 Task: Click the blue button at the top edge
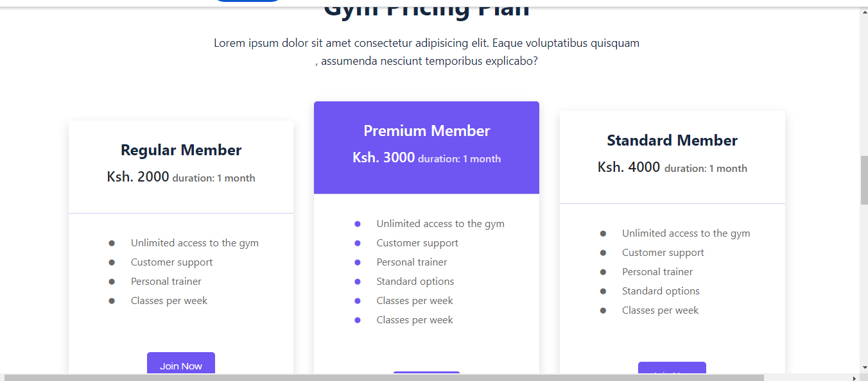[248, 3]
